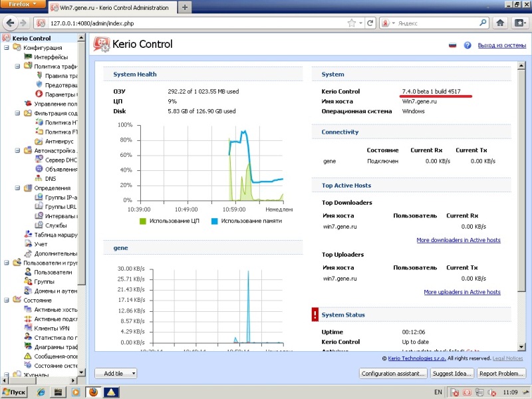
Task: Select the Интервалы icon in the tree
Action: (39, 215)
